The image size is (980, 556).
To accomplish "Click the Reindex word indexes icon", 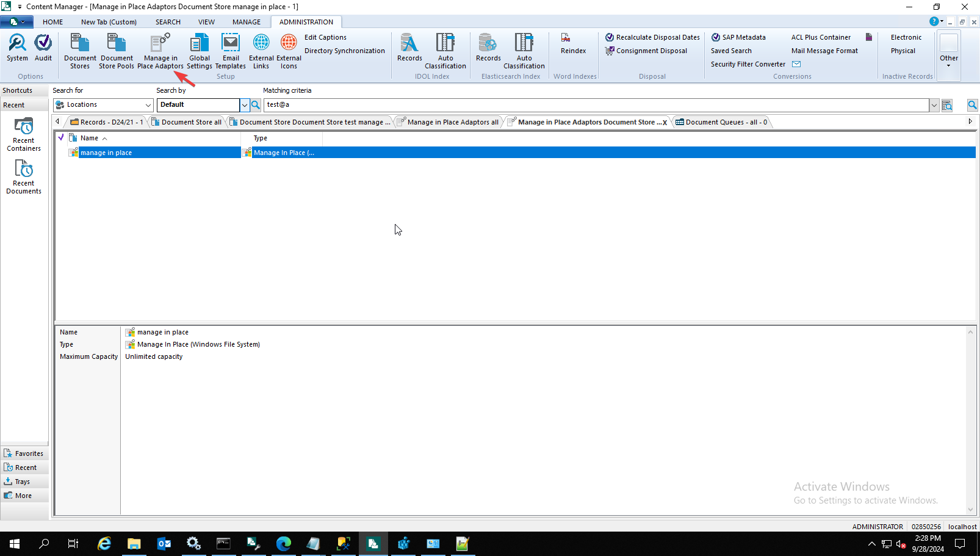I will [566, 38].
